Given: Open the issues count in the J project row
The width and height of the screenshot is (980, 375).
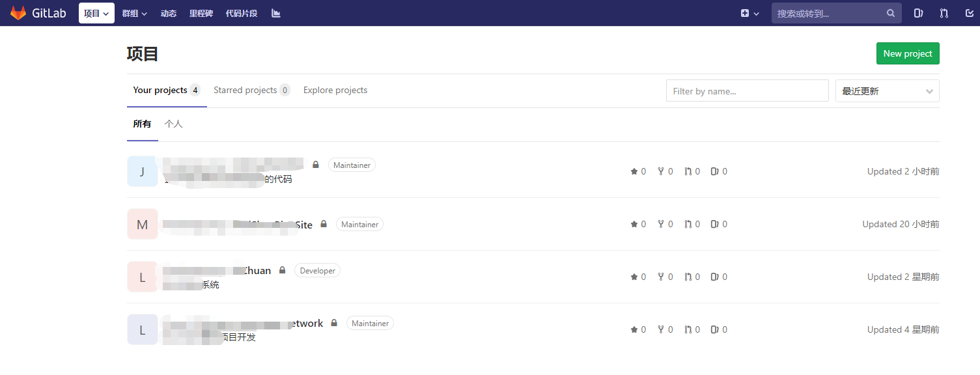Looking at the screenshot, I should tap(719, 171).
